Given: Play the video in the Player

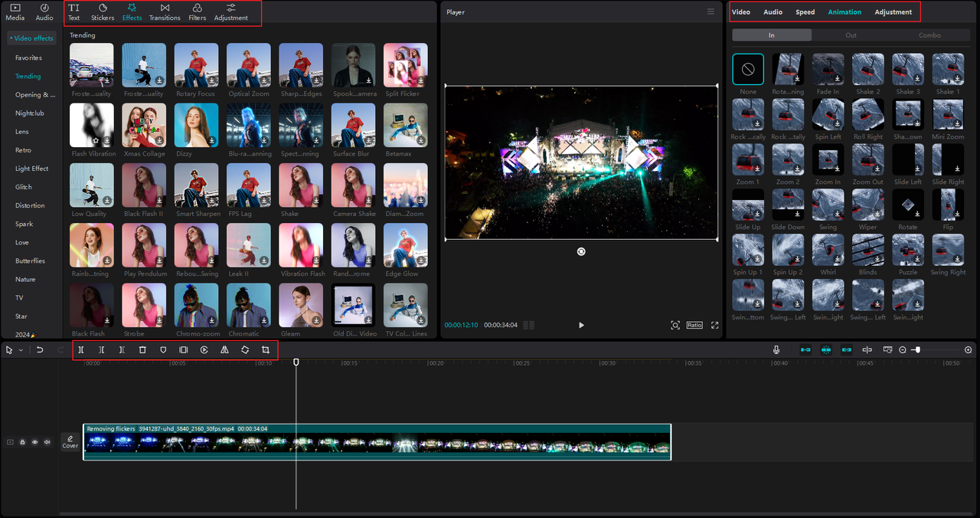Looking at the screenshot, I should (581, 325).
